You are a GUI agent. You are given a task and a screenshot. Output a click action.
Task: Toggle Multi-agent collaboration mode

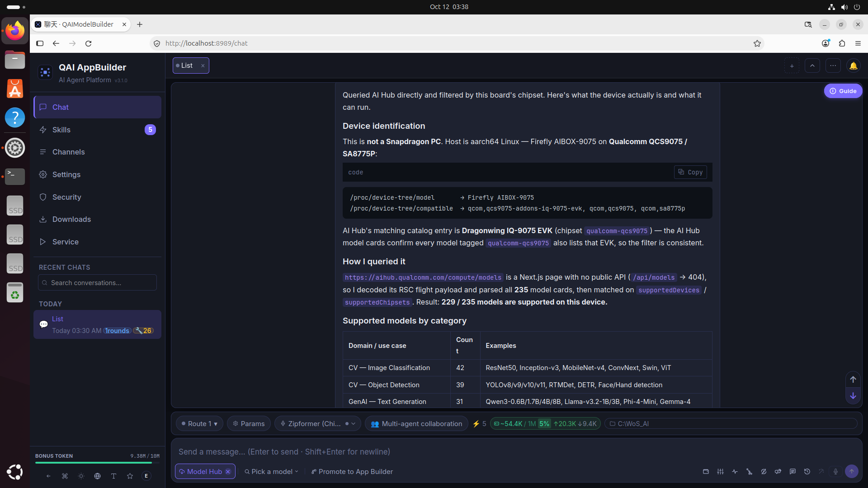(x=416, y=424)
